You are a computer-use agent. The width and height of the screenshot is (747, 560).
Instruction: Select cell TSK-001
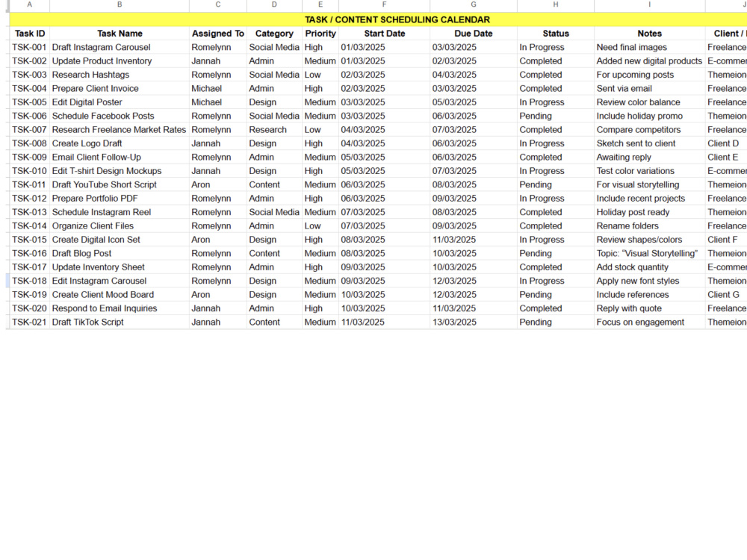pyautogui.click(x=30, y=47)
